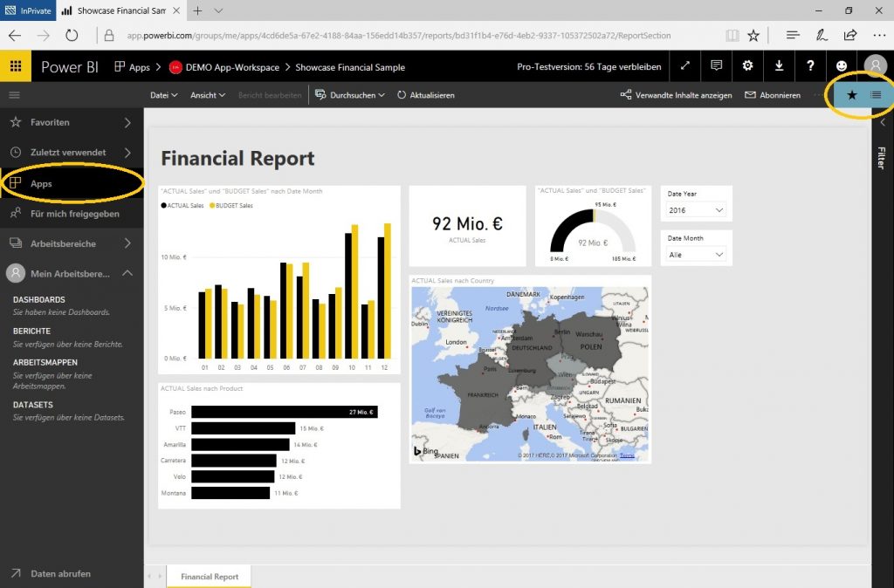Click the download icon in the top bar
894x588 pixels.
point(779,65)
